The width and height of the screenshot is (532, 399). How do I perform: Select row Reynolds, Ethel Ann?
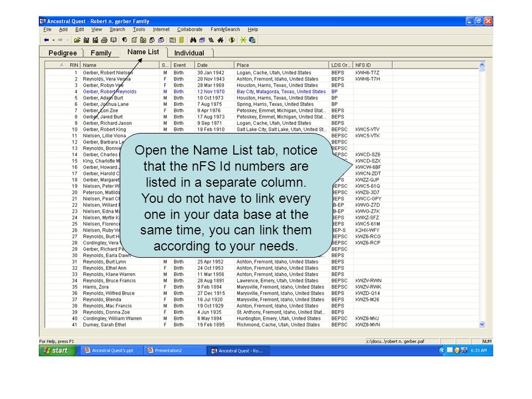261,268
